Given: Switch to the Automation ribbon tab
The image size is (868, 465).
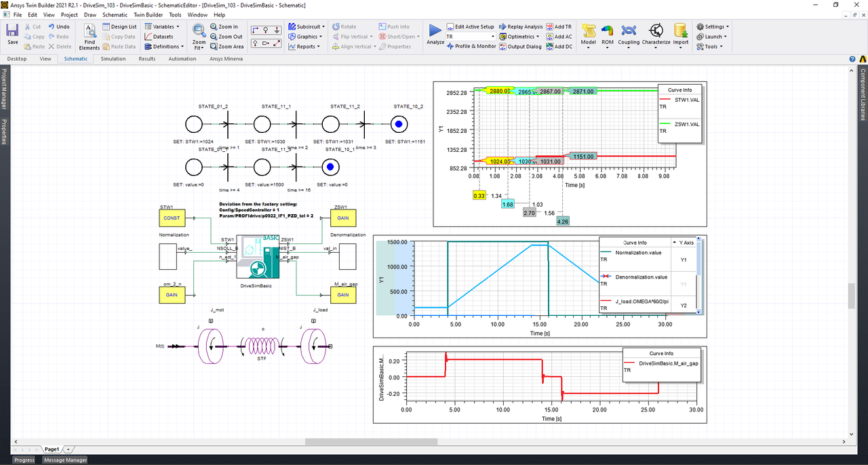Looking at the screenshot, I should pos(182,59).
